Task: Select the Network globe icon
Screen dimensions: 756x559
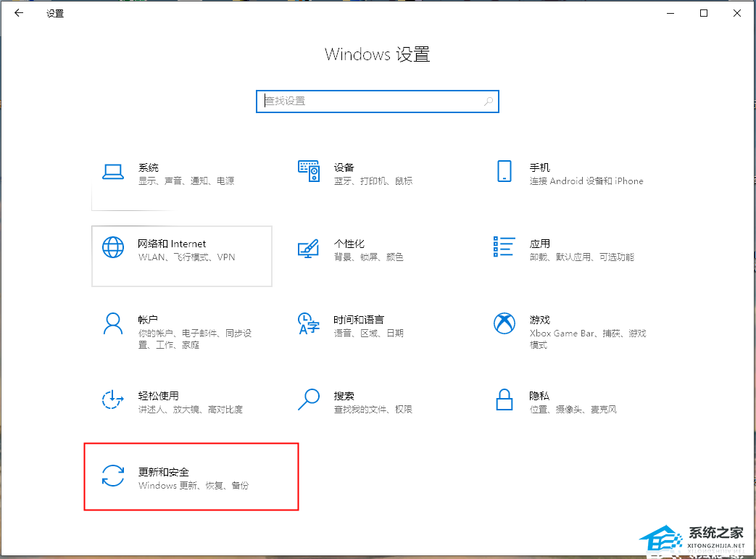Action: click(113, 247)
